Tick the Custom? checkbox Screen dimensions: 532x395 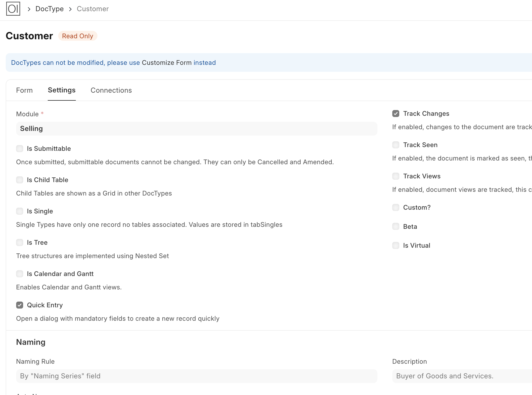[396, 207]
